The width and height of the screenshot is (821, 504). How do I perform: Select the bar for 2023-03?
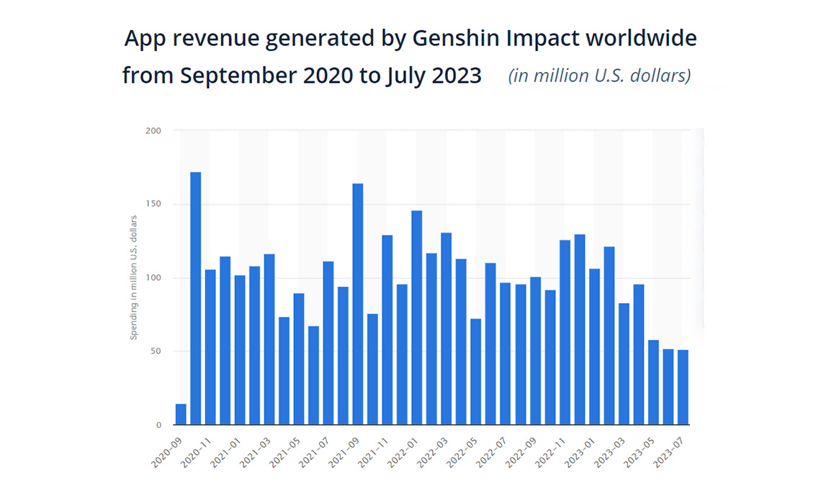pyautogui.click(x=624, y=364)
